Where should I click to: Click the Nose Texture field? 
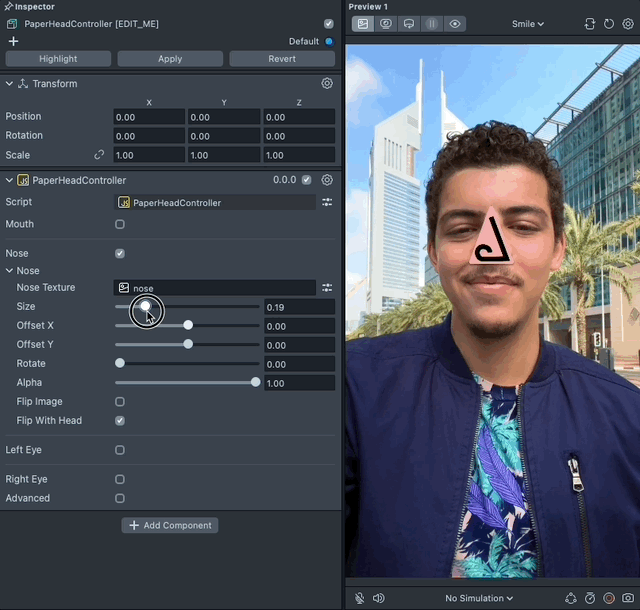tap(216, 288)
